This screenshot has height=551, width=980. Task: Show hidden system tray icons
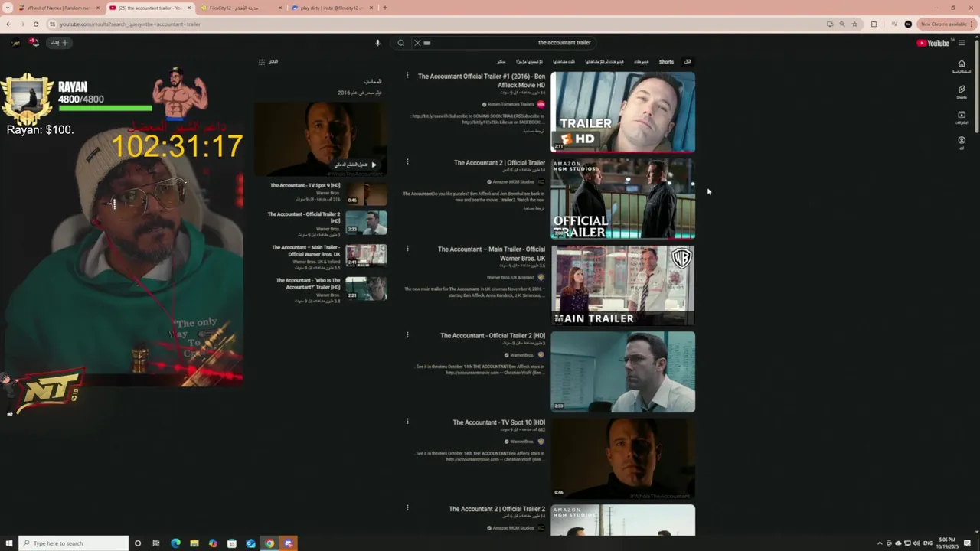coord(879,543)
